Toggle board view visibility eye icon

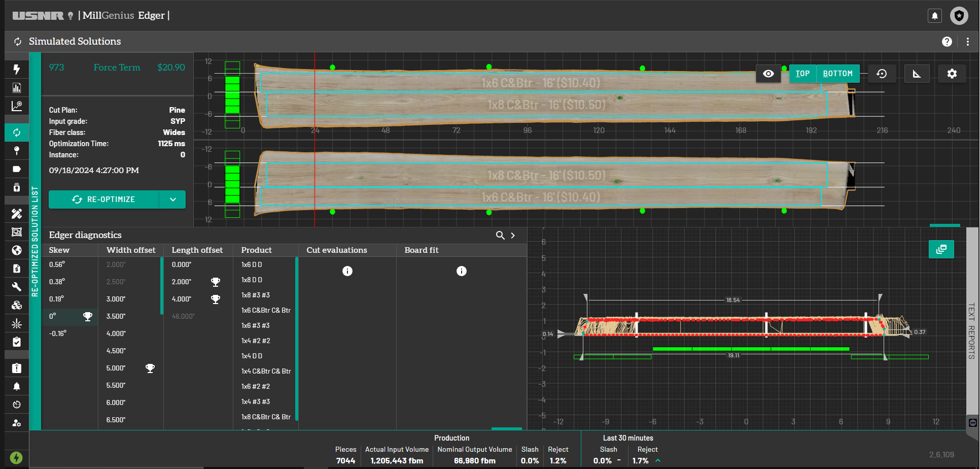pyautogui.click(x=768, y=74)
